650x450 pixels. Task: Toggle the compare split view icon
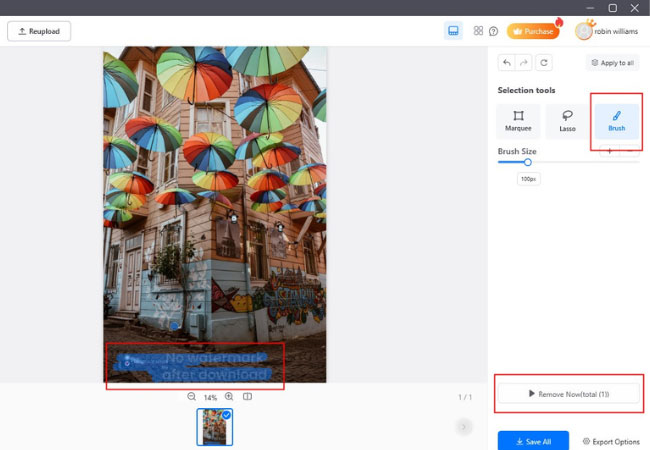[248, 397]
